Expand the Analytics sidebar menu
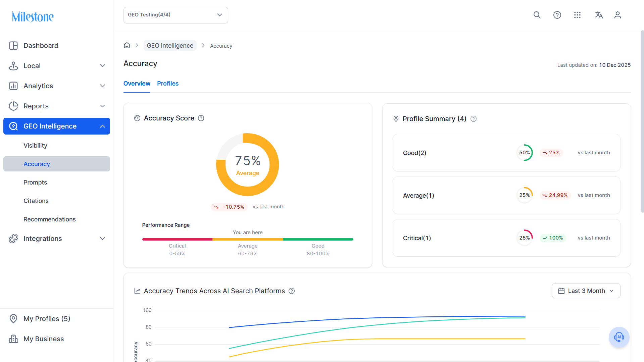644x362 pixels. click(x=57, y=86)
